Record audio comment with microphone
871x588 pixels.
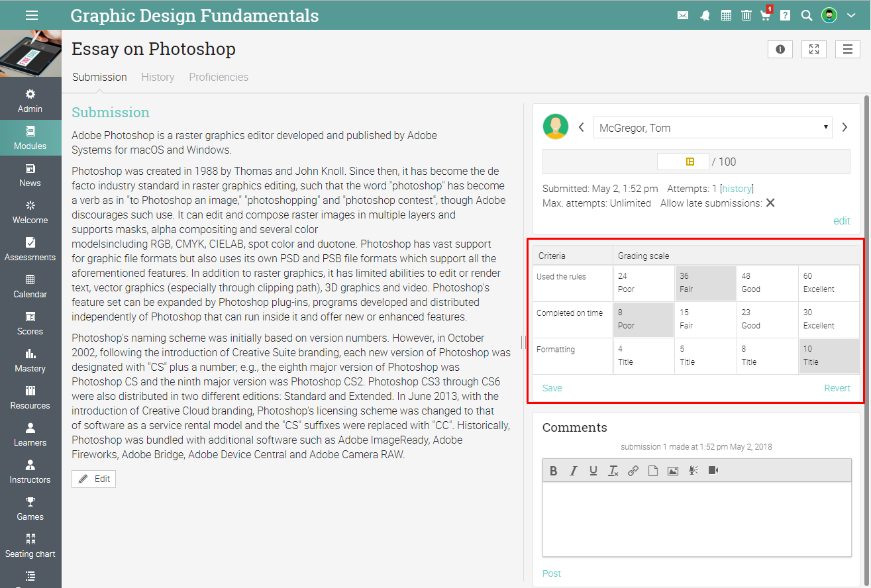[693, 471]
